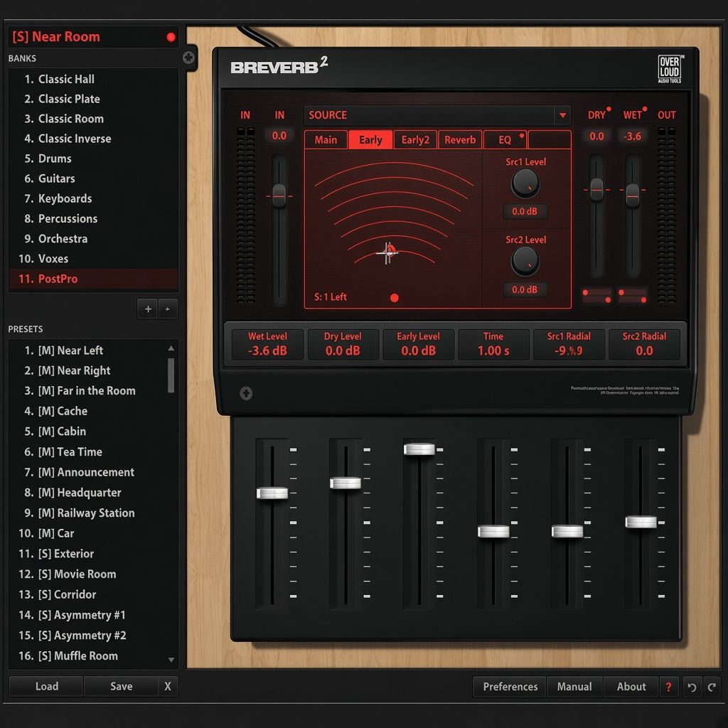The image size is (728, 728).
Task: Click the Src2 Level 0.0 dB value field
Action: [525, 289]
